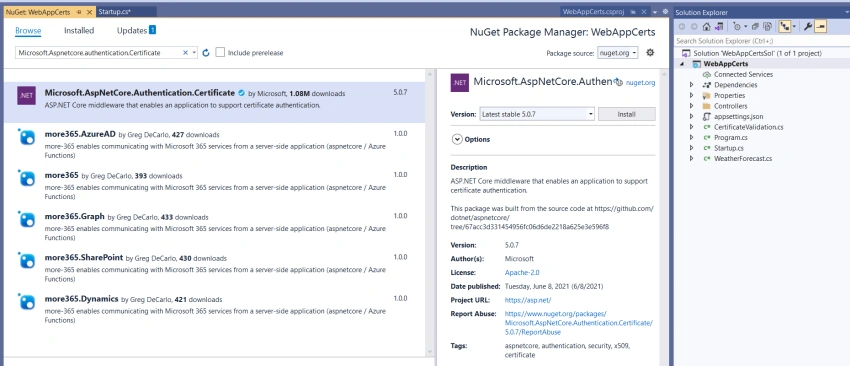Click the Updates count badge
Viewport: 850px width, 366px height.
[152, 30]
